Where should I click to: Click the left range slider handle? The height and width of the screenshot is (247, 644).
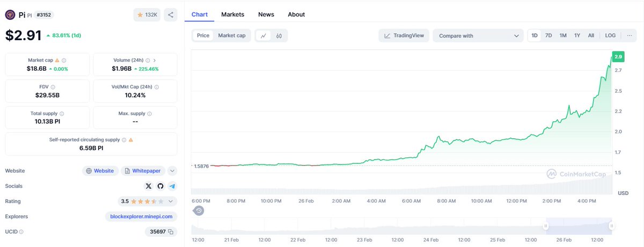coord(546,226)
